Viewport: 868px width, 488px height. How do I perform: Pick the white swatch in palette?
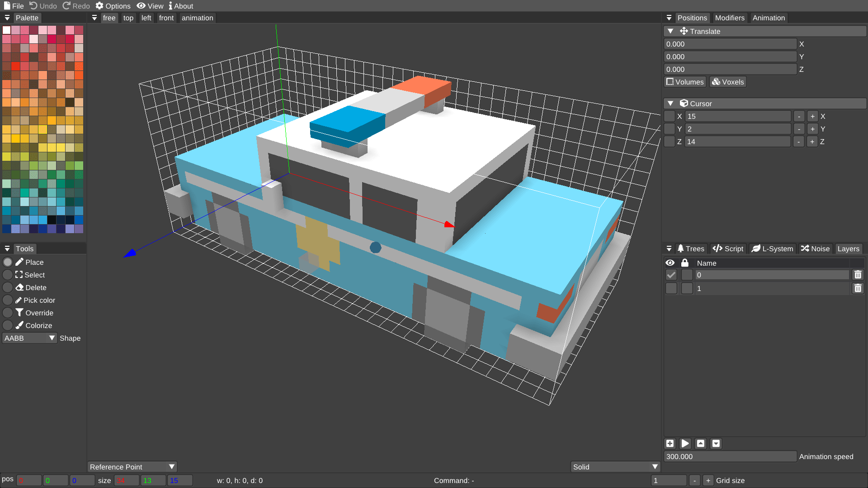(x=7, y=30)
